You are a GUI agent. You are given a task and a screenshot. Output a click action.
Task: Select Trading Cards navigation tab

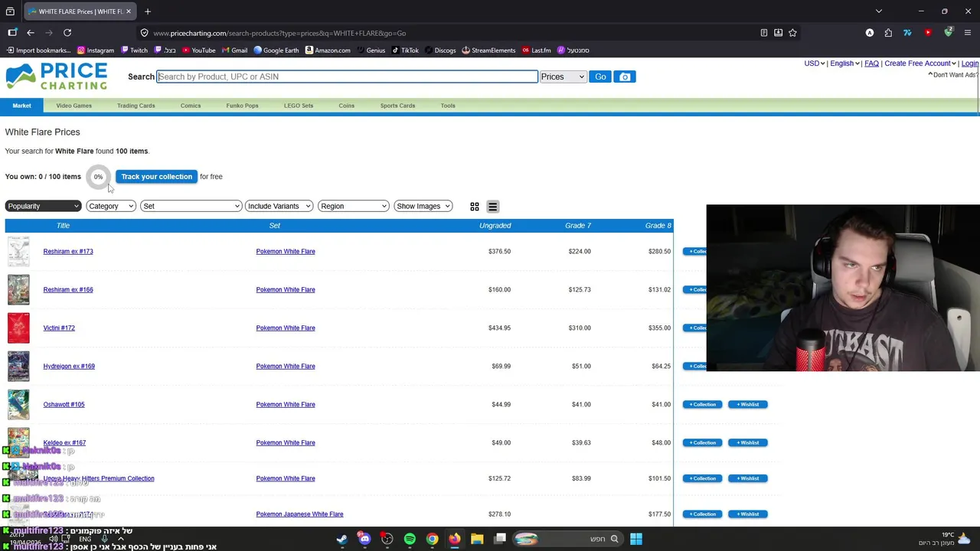(x=136, y=106)
